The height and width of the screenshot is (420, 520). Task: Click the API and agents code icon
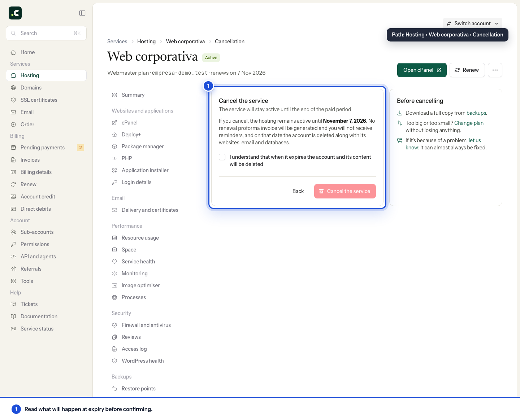coord(13,257)
